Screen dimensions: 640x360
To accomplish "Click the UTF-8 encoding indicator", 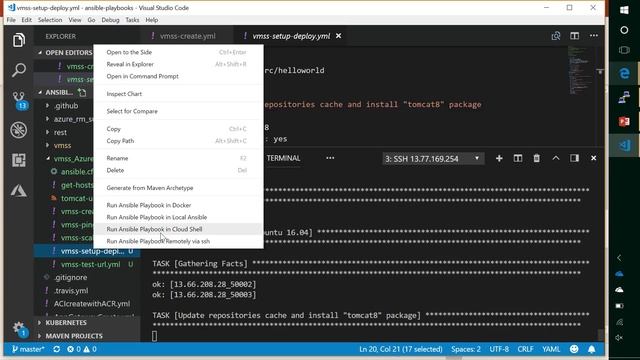I will [x=499, y=349].
